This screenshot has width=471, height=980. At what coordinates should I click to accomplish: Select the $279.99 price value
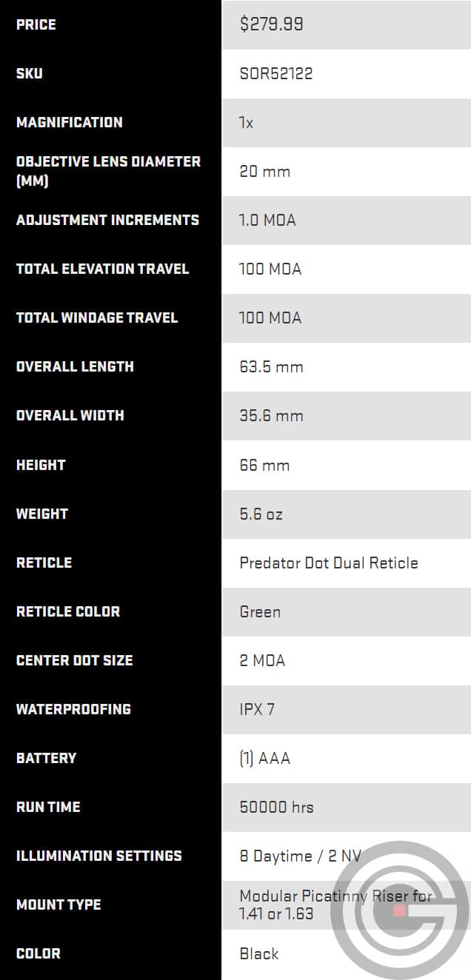[271, 24]
